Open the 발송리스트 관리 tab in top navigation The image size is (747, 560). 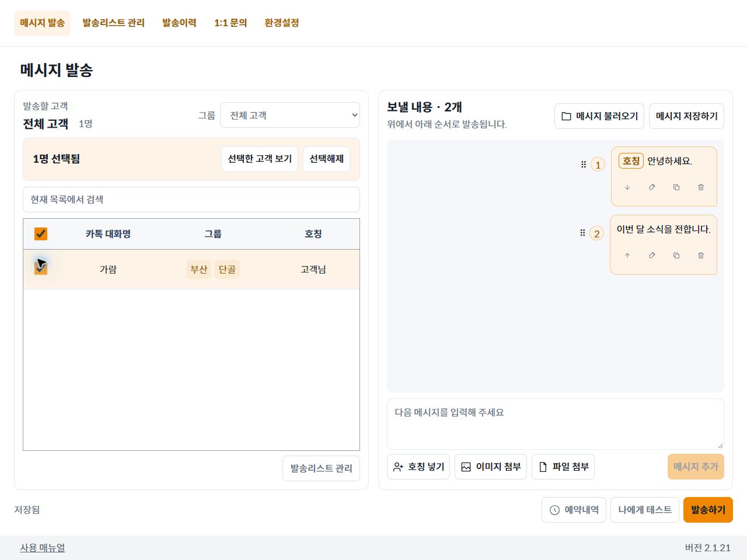pos(113,23)
